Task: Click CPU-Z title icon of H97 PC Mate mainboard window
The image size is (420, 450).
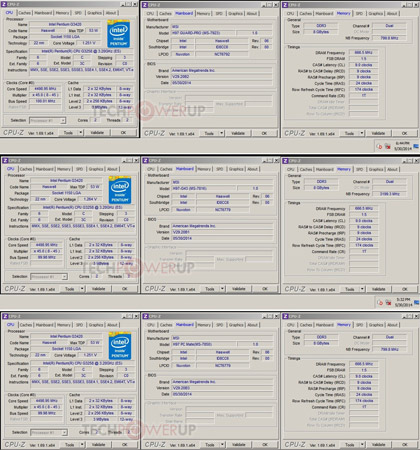Action: click(x=145, y=316)
